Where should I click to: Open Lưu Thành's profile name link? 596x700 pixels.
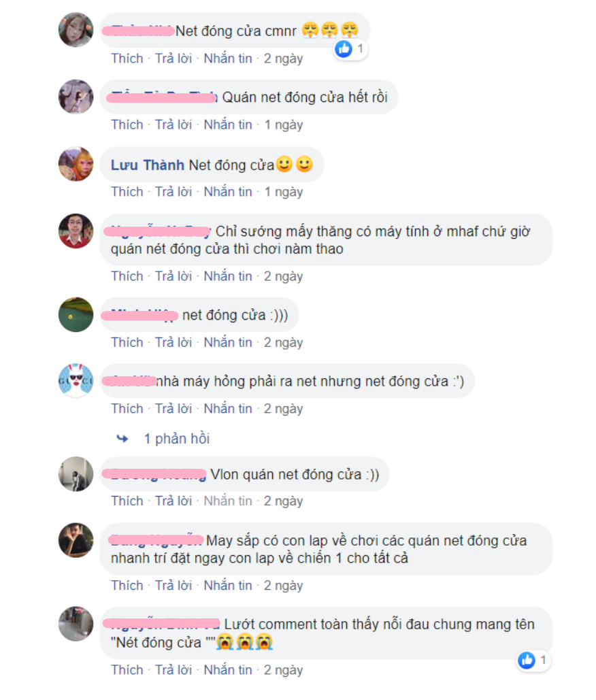[x=148, y=165]
